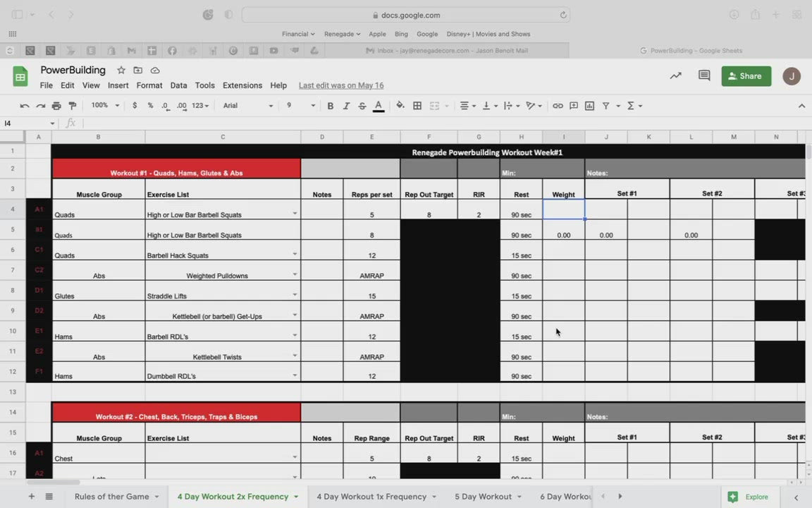Screen dimensions: 812x508
Task: Open the fill color bucket
Action: (x=400, y=106)
